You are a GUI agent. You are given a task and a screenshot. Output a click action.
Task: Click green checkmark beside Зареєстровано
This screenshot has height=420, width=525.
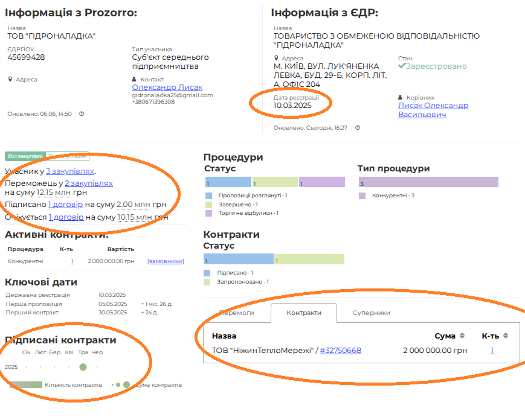coord(401,66)
